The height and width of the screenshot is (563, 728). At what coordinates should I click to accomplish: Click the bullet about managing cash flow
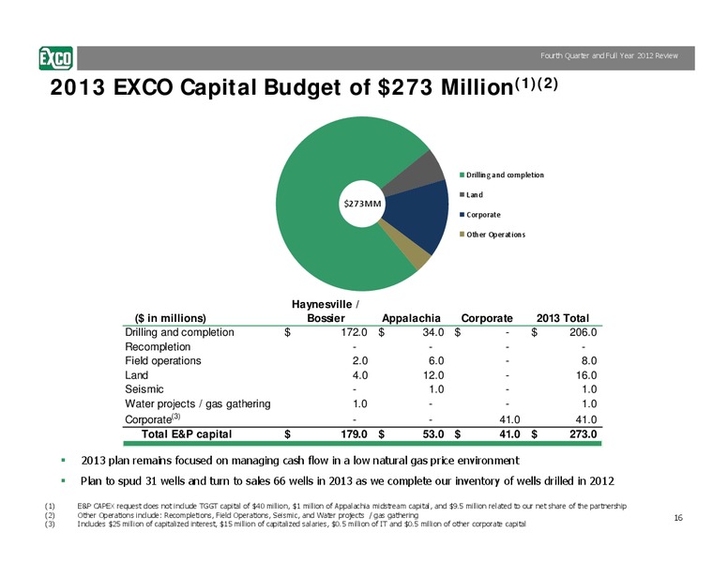300,461
